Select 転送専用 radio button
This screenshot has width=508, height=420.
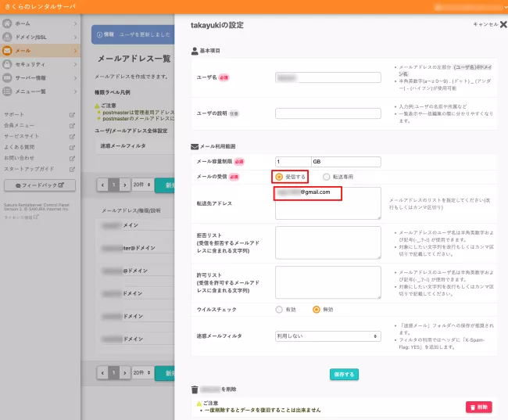coord(326,177)
